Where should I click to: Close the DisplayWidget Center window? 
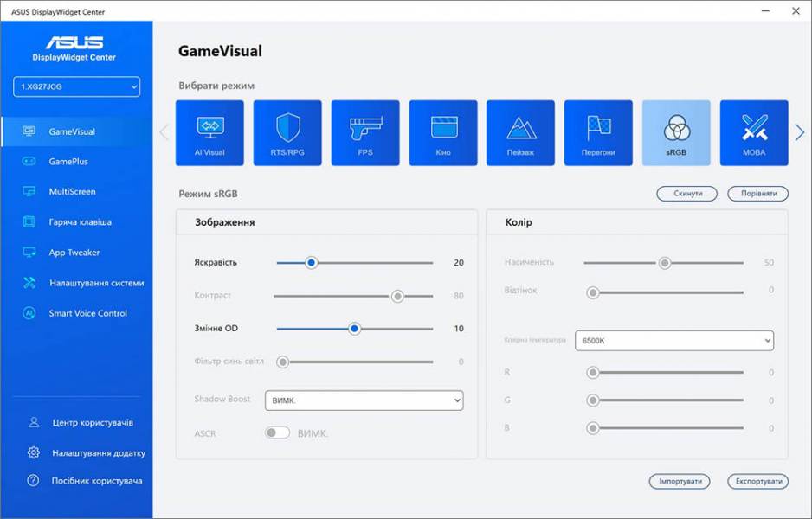pyautogui.click(x=796, y=11)
